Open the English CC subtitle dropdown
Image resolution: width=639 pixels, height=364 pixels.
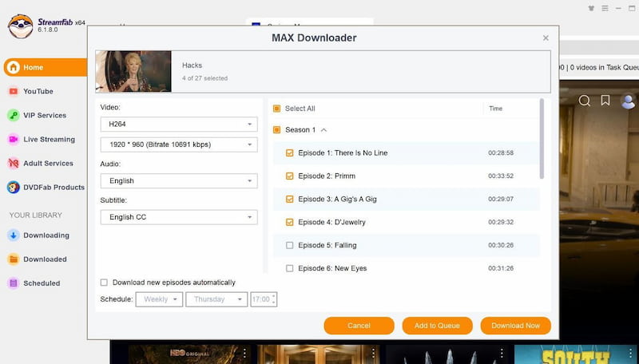coord(178,217)
